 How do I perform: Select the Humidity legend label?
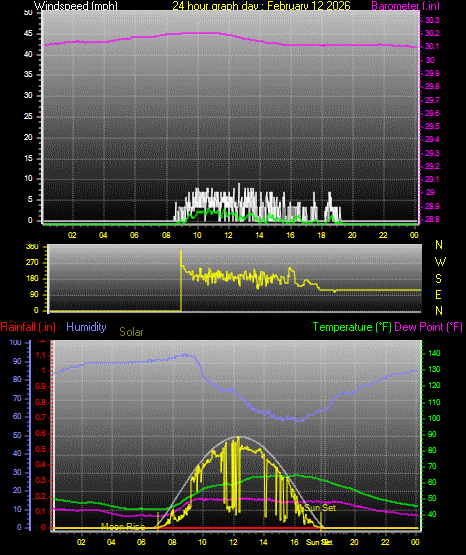coord(86,327)
